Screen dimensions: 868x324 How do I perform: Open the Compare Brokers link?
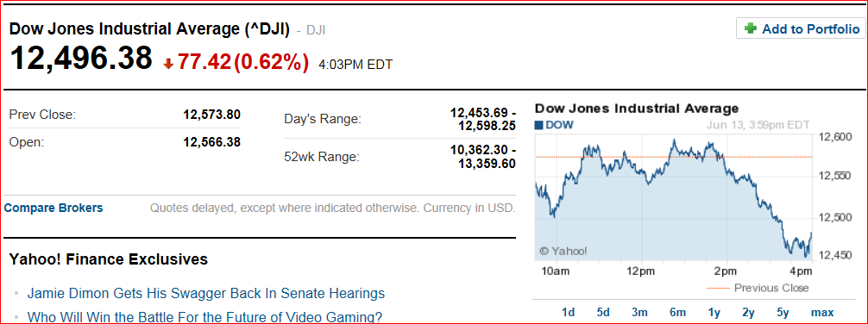[x=53, y=208]
